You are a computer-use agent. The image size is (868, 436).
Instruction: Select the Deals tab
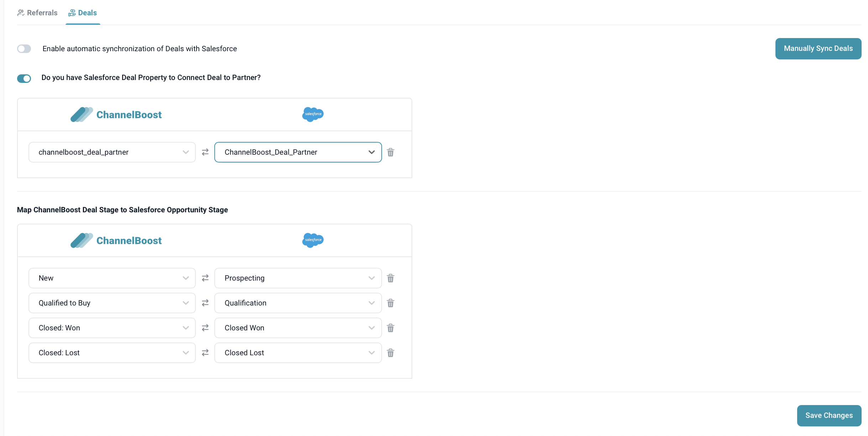pos(83,13)
